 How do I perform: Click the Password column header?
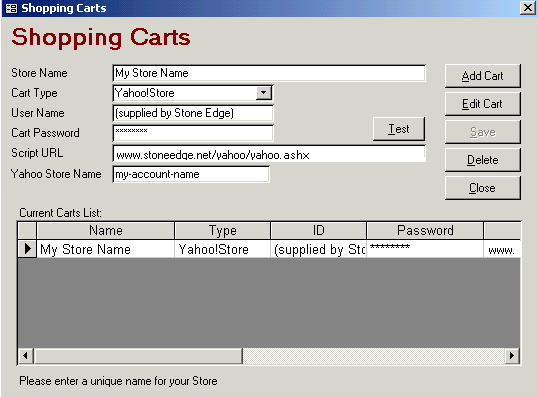click(x=425, y=231)
